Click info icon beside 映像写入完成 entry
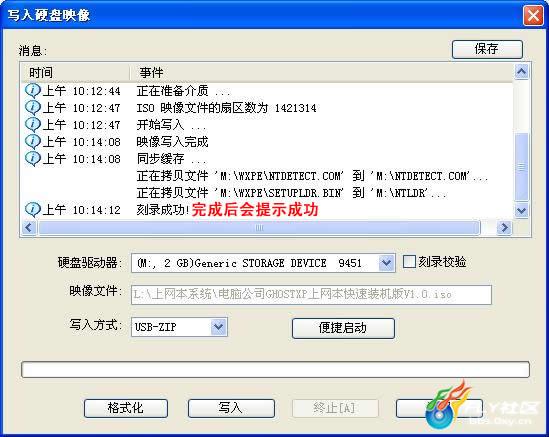The image size is (549, 437). click(33, 141)
